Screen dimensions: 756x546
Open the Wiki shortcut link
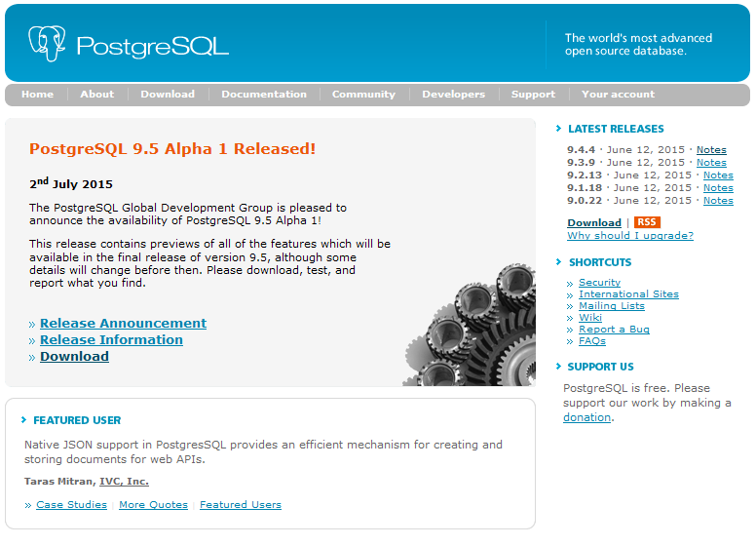[x=590, y=318]
